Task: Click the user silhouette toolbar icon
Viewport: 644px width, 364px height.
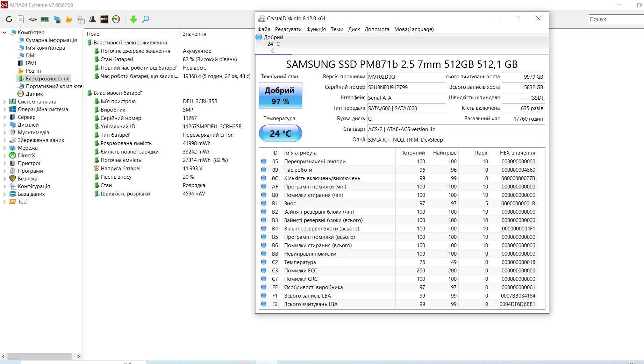Action: coord(92,19)
